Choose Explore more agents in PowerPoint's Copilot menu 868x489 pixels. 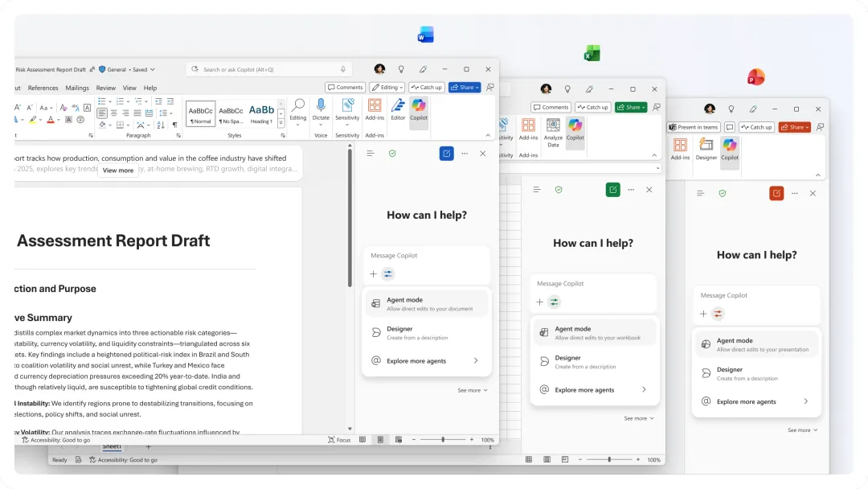pos(756,401)
